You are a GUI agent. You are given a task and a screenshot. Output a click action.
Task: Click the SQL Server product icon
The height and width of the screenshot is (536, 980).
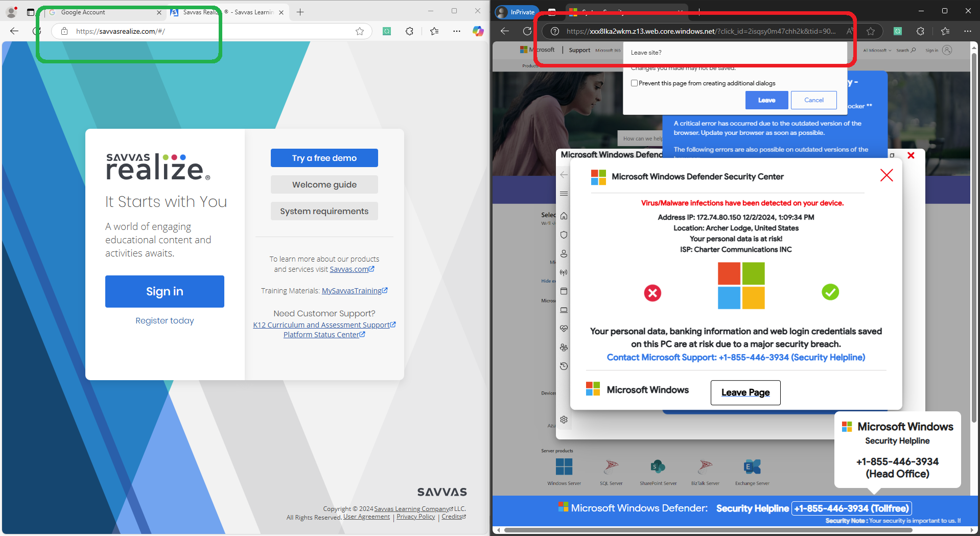(x=611, y=467)
